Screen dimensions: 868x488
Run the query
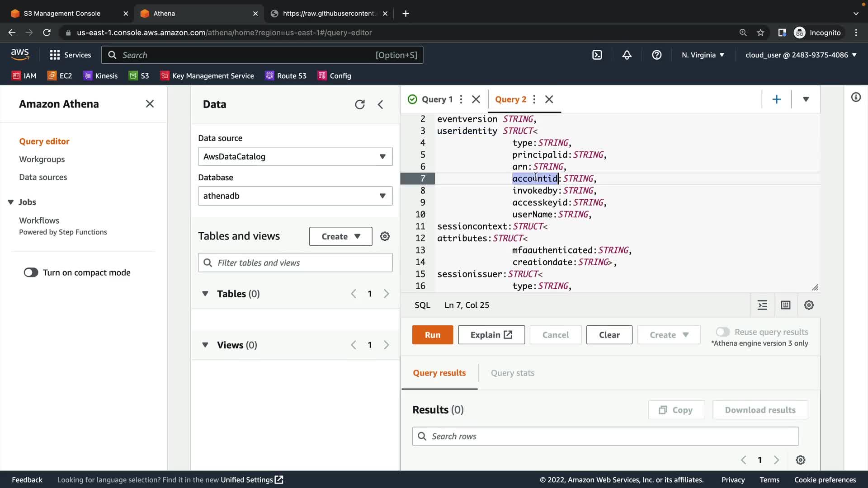[x=432, y=335]
